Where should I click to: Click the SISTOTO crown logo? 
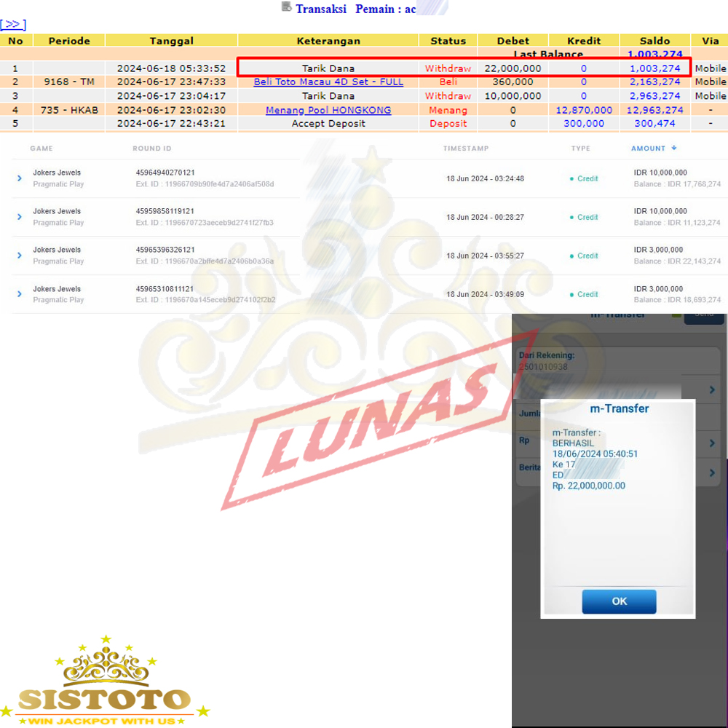106,681
